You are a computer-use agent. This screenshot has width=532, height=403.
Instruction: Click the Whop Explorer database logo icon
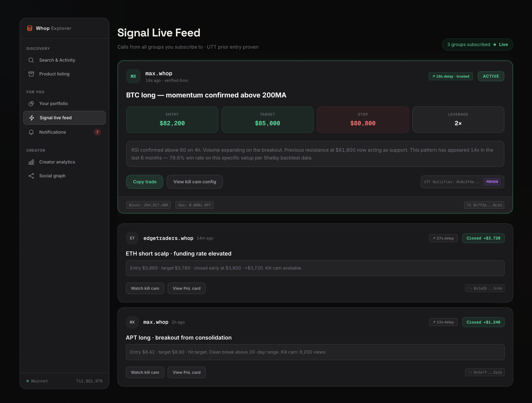click(x=30, y=28)
